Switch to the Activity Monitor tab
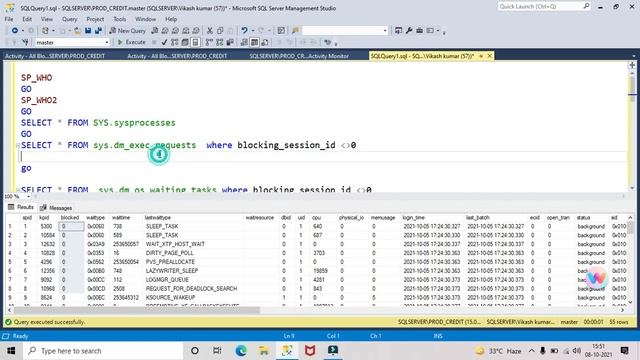Screen dimensions: 640x360 click(299, 56)
